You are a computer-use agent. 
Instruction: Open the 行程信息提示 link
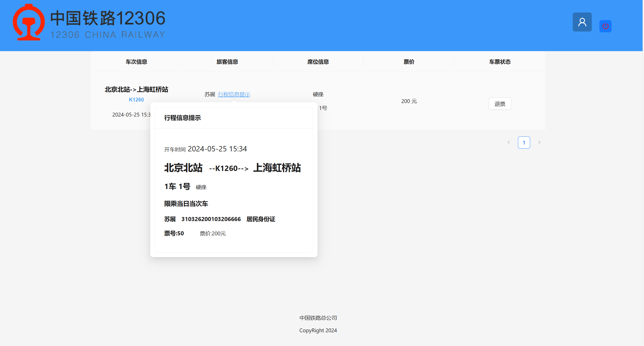(x=234, y=94)
